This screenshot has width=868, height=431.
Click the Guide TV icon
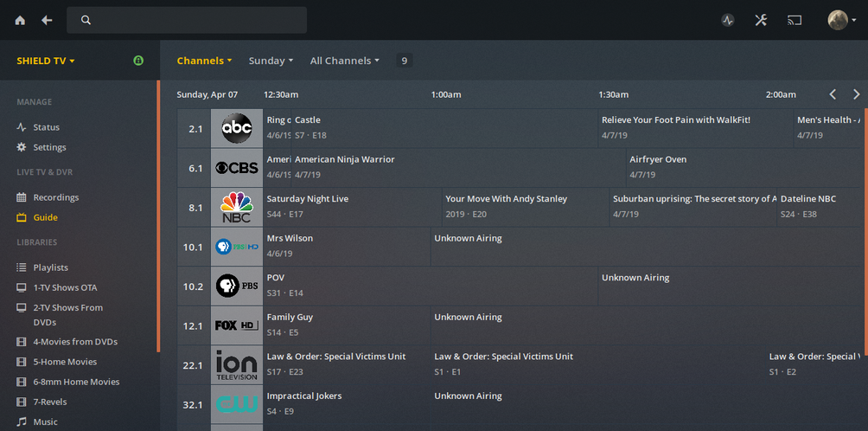[x=22, y=217]
